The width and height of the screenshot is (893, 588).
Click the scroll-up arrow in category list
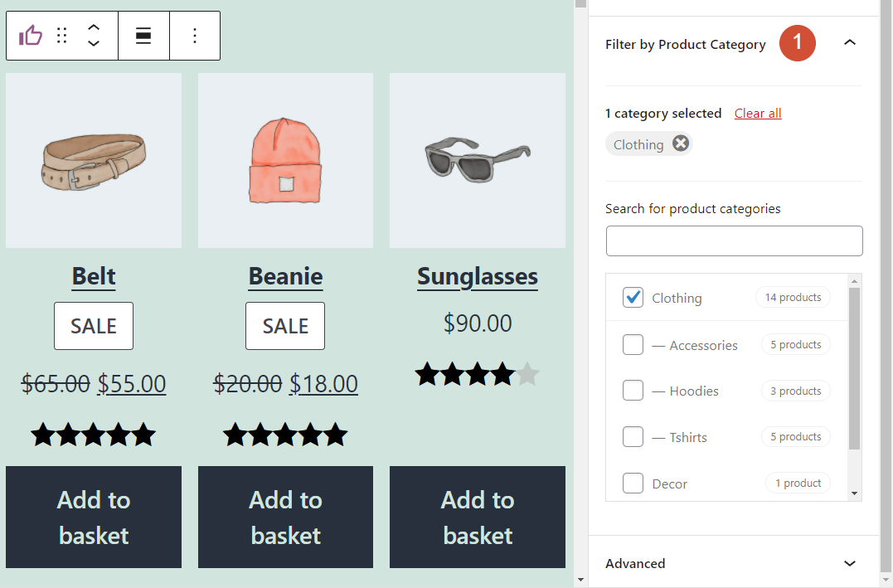[854, 279]
